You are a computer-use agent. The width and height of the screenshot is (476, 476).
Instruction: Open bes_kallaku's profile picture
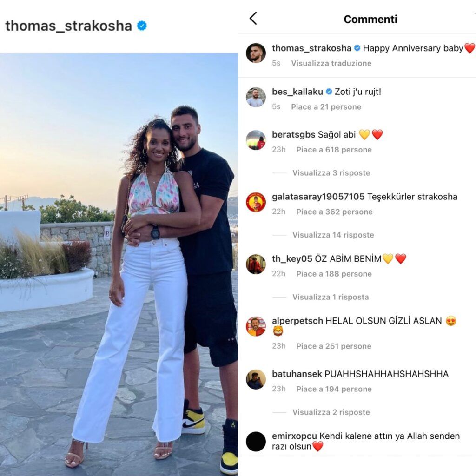click(x=256, y=97)
